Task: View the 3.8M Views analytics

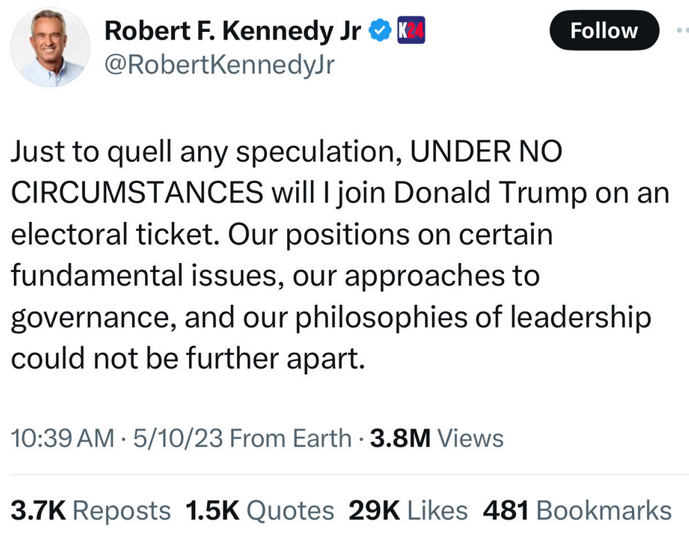Action: [436, 438]
